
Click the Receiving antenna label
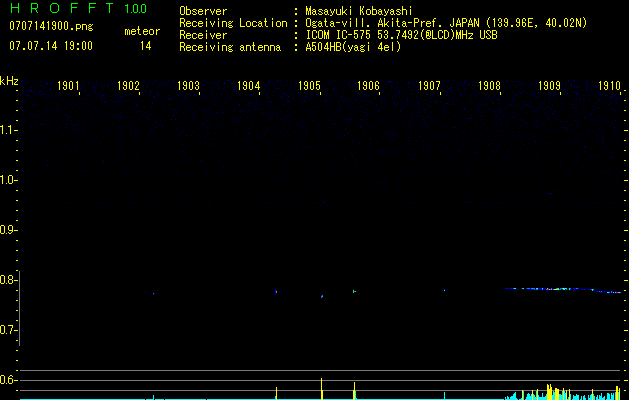pyautogui.click(x=230, y=47)
